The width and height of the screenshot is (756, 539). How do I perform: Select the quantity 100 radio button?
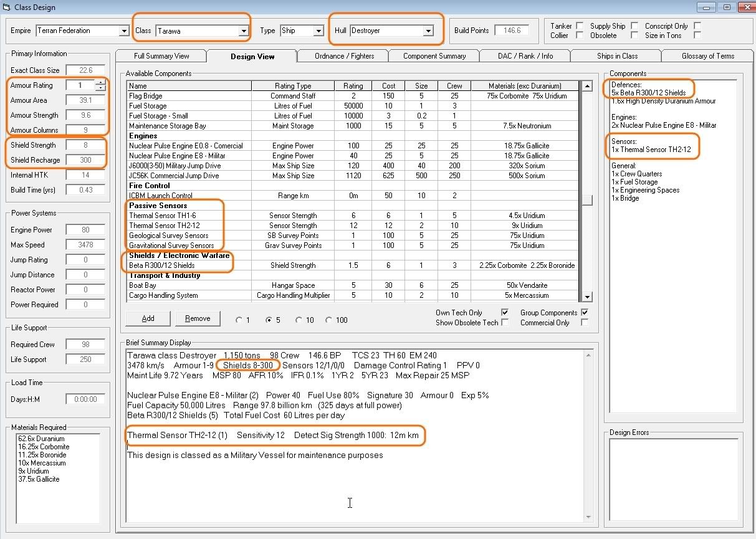tap(329, 320)
